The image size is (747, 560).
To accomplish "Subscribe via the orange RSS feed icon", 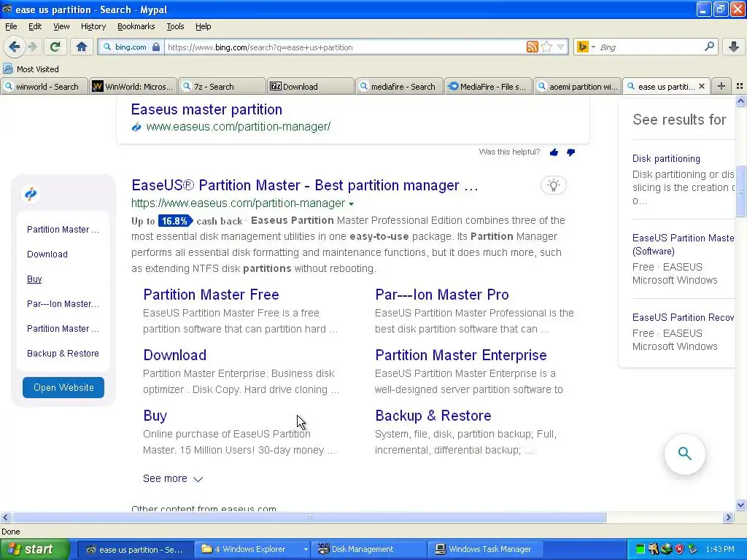I will click(x=532, y=47).
